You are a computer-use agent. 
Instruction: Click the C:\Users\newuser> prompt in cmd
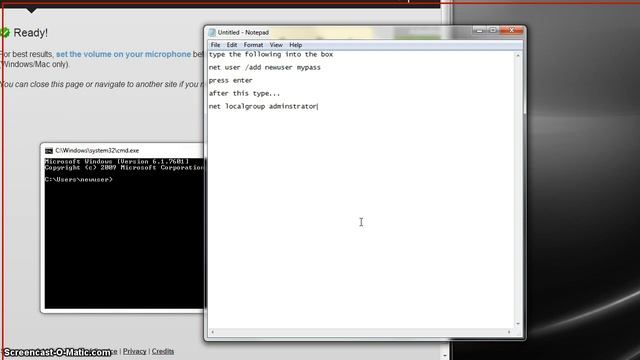coord(78,179)
